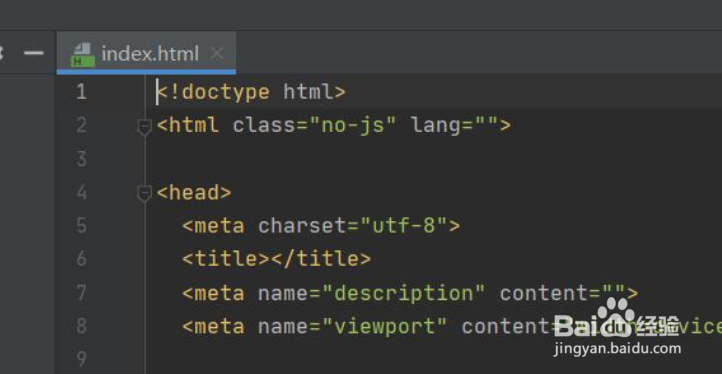Viewport: 722px width, 374px height.
Task: Click line number 5 in the gutter
Action: coord(82,226)
